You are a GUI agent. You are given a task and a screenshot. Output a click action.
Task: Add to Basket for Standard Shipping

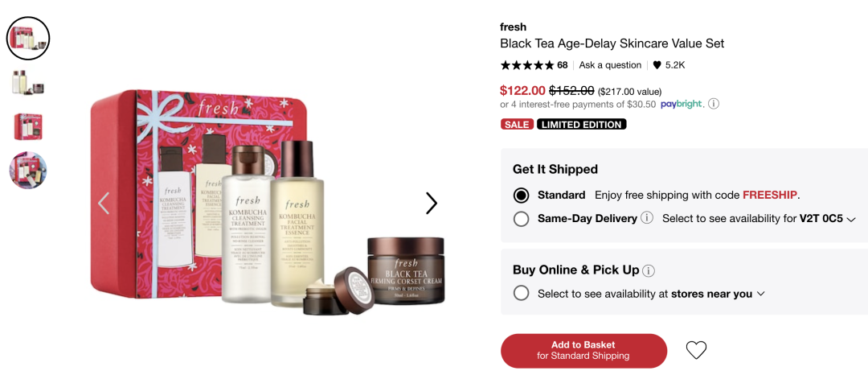(583, 351)
